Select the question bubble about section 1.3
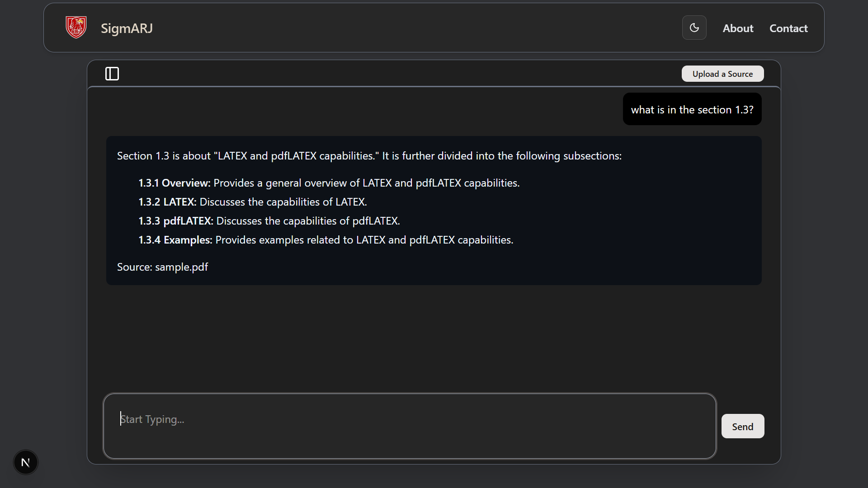 coord(692,109)
